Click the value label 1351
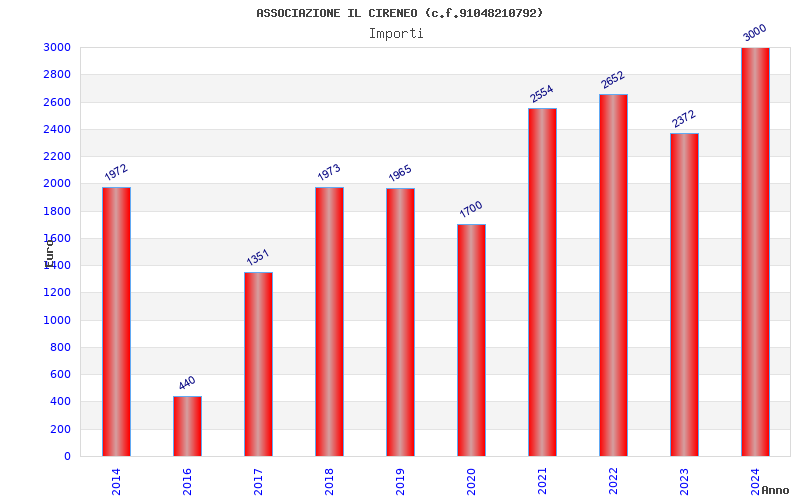 click(x=258, y=257)
